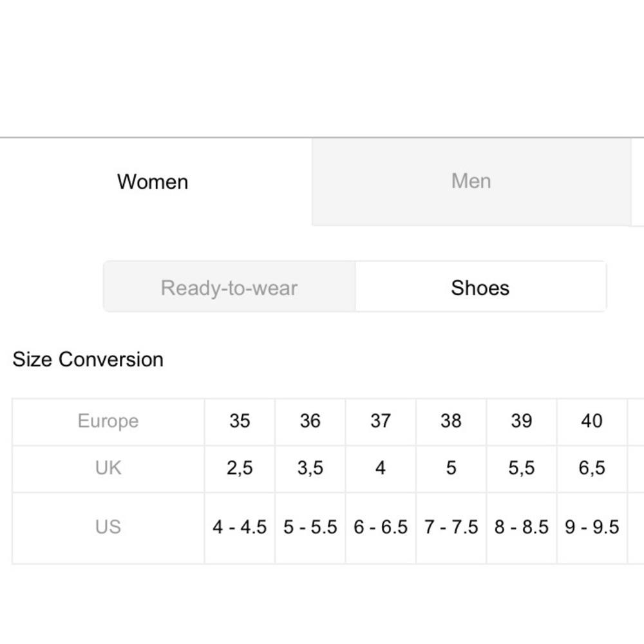
Task: Select Europe size 40 cell
Action: click(x=592, y=421)
